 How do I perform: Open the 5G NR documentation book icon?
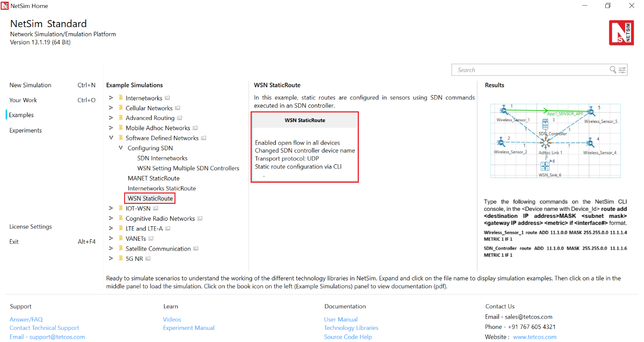[148, 258]
